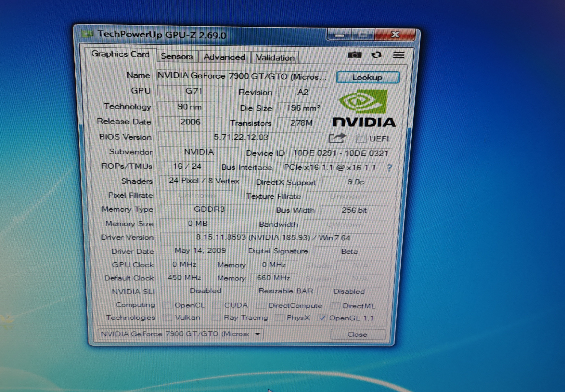Toggle the Vulkan checkbox
Viewport: 565px width, 392px height.
pyautogui.click(x=168, y=318)
